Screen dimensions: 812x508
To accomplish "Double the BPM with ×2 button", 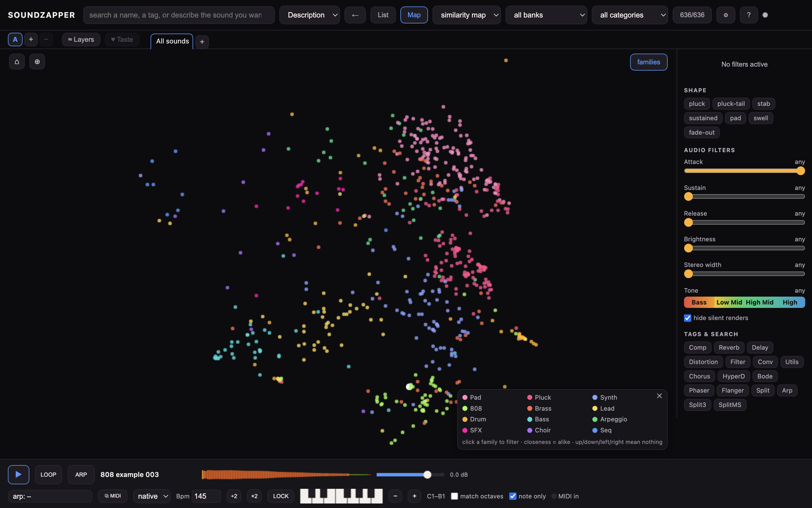I will tap(254, 496).
